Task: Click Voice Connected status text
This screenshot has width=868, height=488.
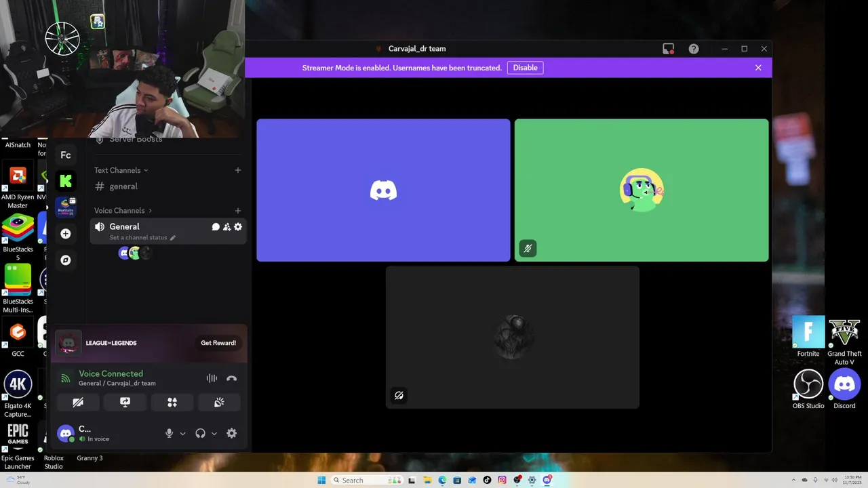Action: point(111,373)
